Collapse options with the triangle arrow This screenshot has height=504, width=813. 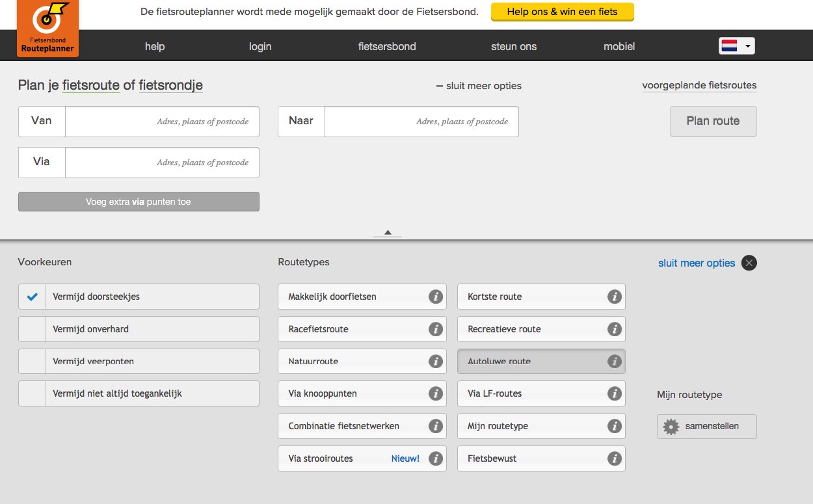pos(388,232)
